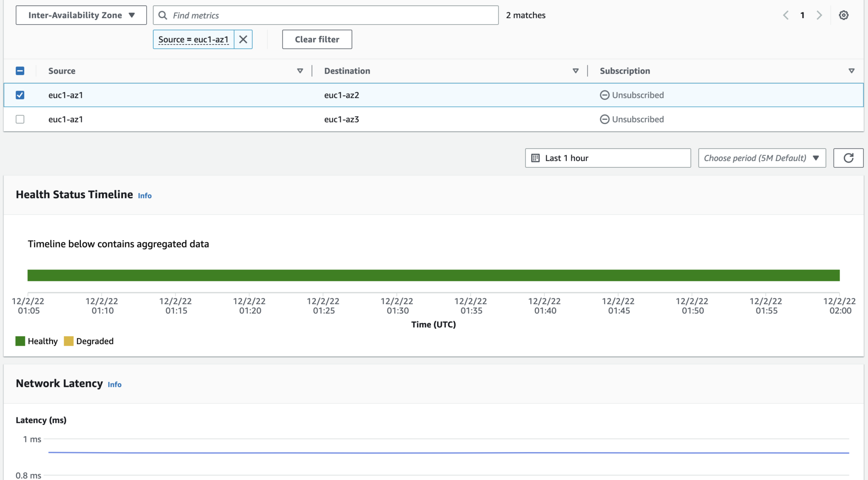The image size is (868, 480).
Task: Click the search magnifier icon
Action: point(163,15)
